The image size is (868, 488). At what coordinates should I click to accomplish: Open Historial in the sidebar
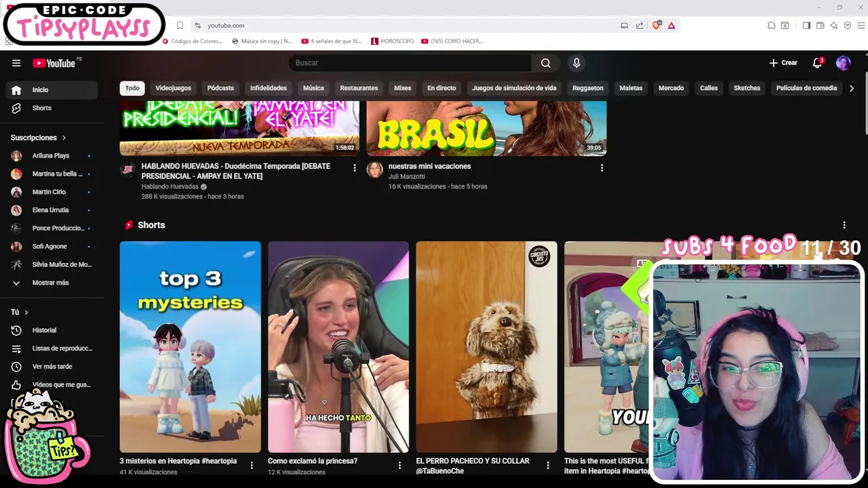52,330
